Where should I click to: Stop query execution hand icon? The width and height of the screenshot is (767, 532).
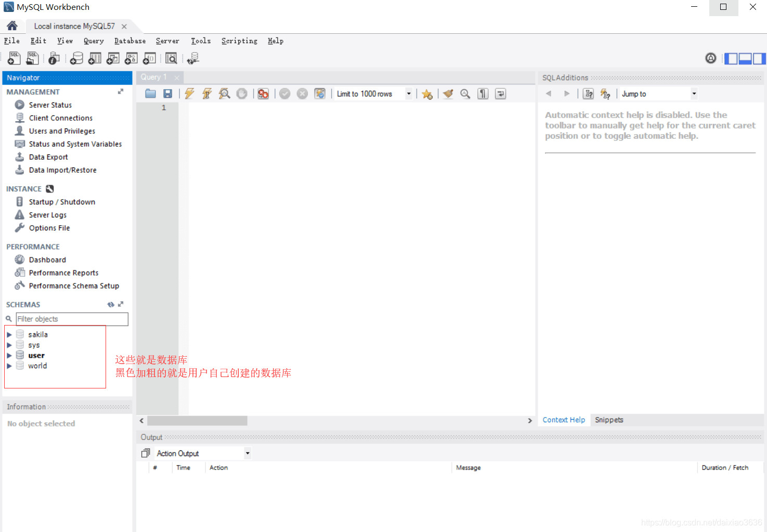pyautogui.click(x=242, y=94)
